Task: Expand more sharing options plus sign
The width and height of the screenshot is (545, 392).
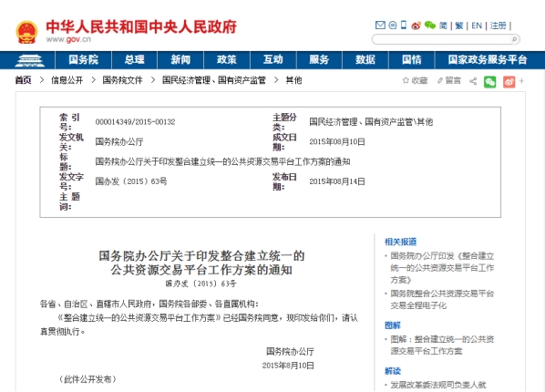Action: coord(521,81)
